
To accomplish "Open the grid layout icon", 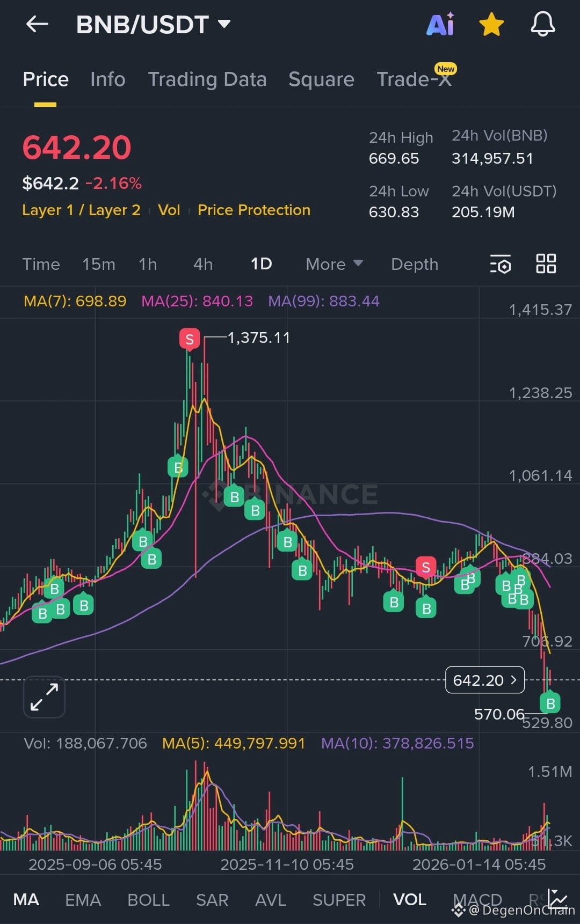I will coord(546,263).
